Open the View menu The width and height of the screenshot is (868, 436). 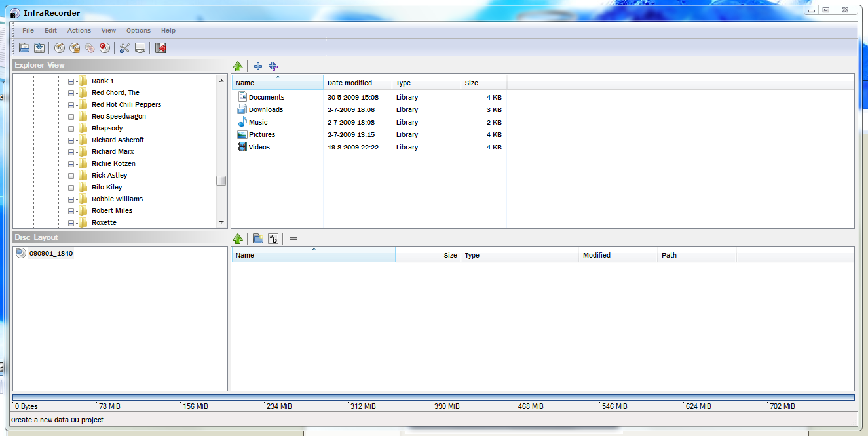tap(109, 30)
